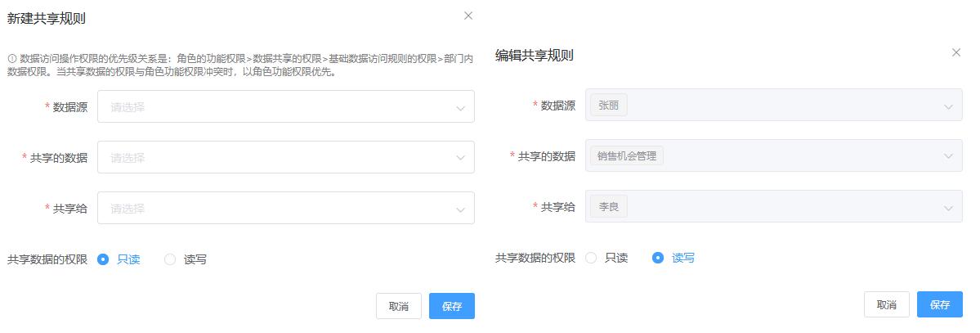980x333 pixels.
Task: Expand 数据源 dropdown arrow in new rule
Action: point(461,108)
